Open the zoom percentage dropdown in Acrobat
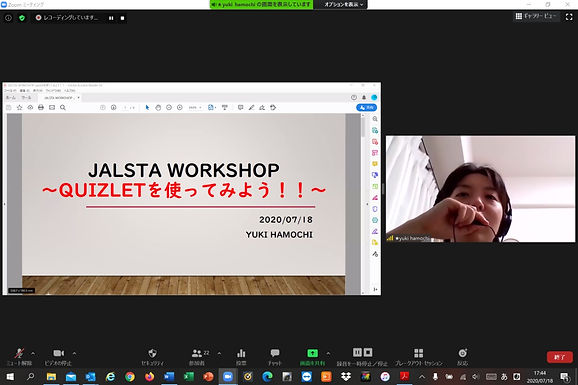 (195, 107)
